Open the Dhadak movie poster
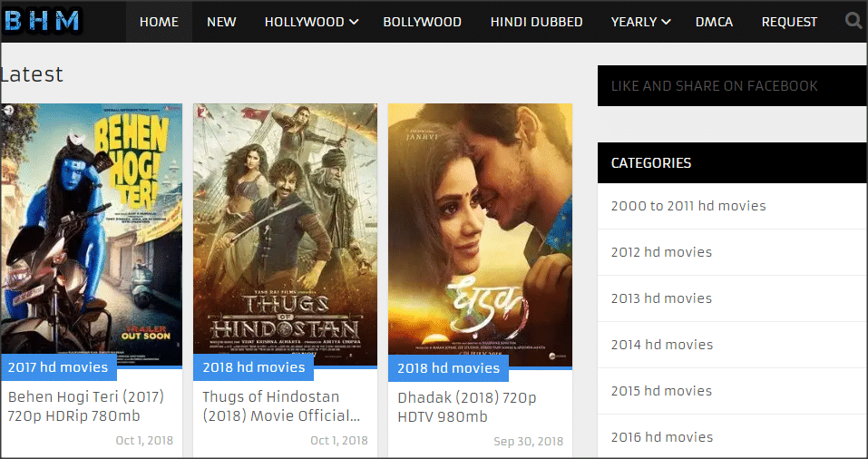This screenshot has width=868, height=459. 480,227
